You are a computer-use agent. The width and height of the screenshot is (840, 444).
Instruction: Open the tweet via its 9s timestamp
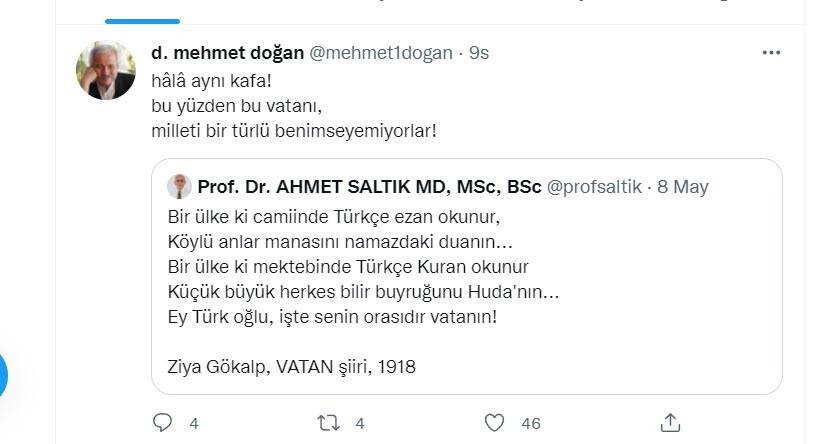[478, 52]
